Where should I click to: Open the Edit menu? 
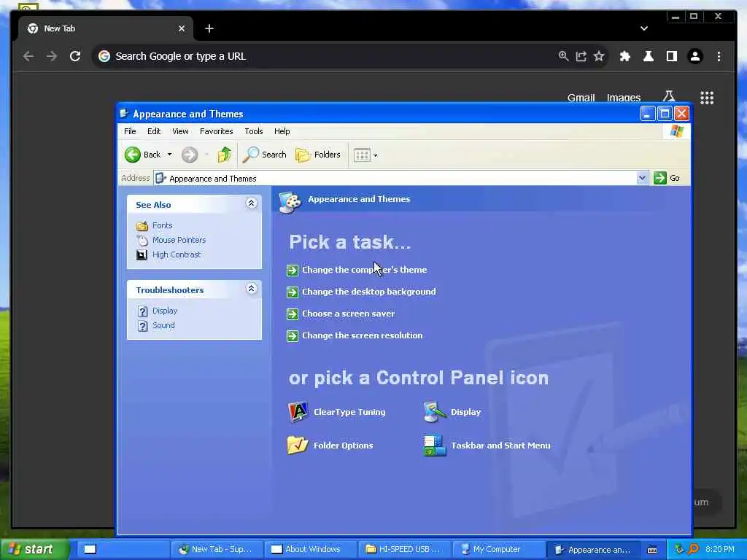154,131
